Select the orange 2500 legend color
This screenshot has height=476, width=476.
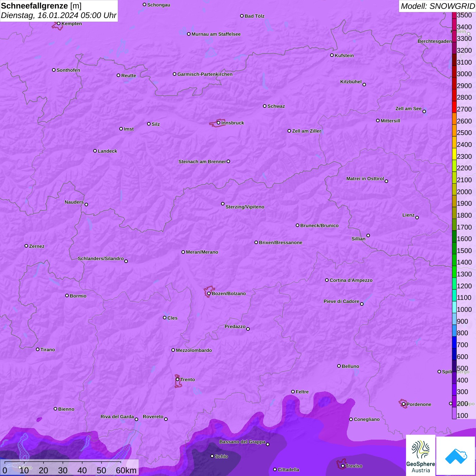454,130
